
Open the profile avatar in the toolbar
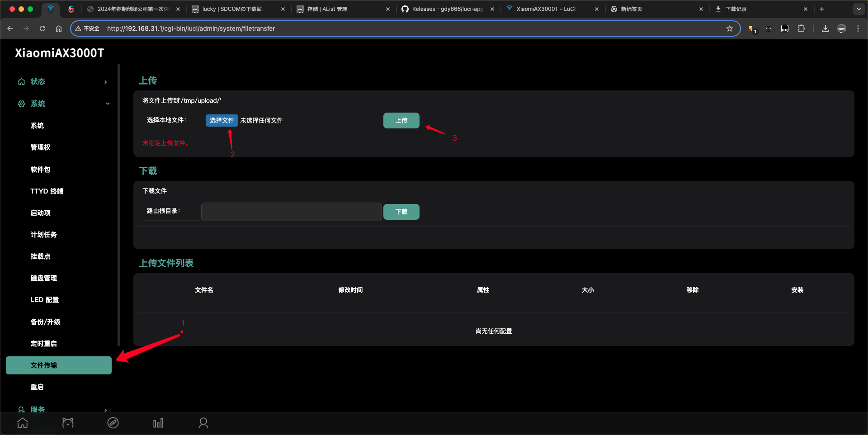842,28
